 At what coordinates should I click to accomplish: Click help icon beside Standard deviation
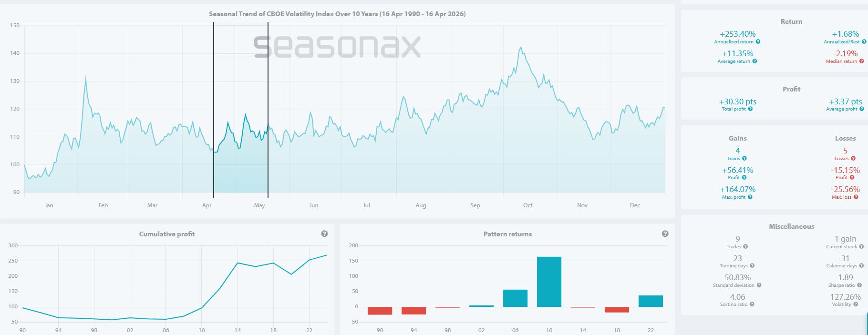pyautogui.click(x=759, y=285)
